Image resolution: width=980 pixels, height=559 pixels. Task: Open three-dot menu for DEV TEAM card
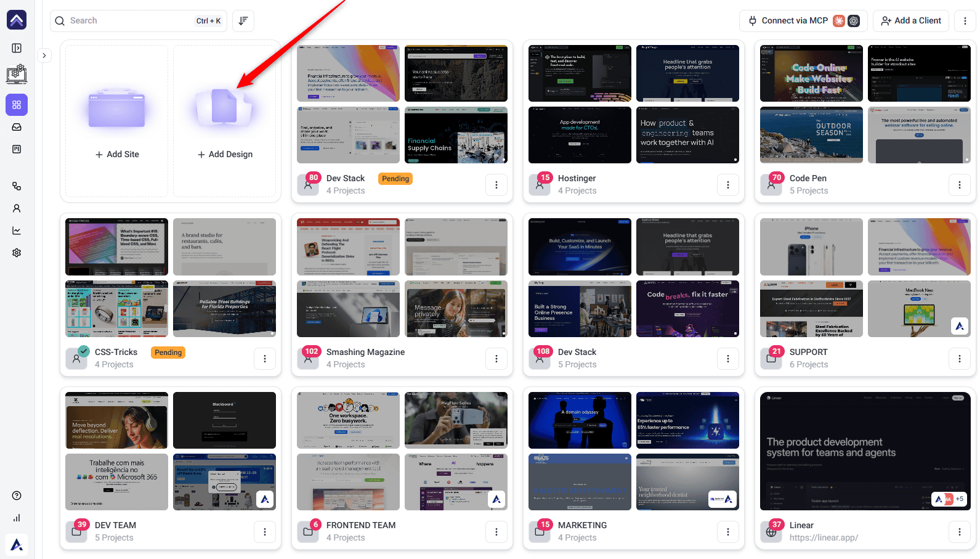[265, 532]
